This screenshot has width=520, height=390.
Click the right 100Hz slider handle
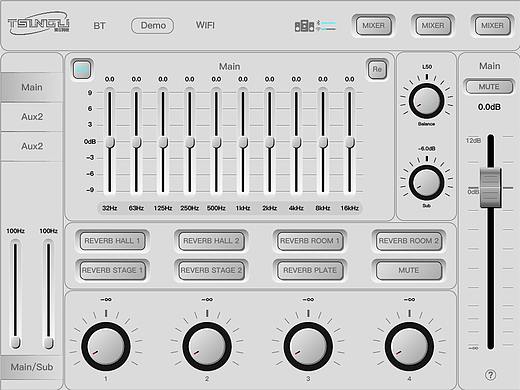click(x=49, y=342)
